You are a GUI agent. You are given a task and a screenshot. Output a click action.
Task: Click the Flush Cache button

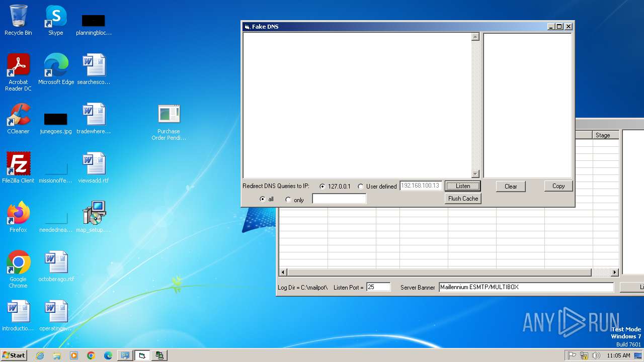(x=463, y=199)
